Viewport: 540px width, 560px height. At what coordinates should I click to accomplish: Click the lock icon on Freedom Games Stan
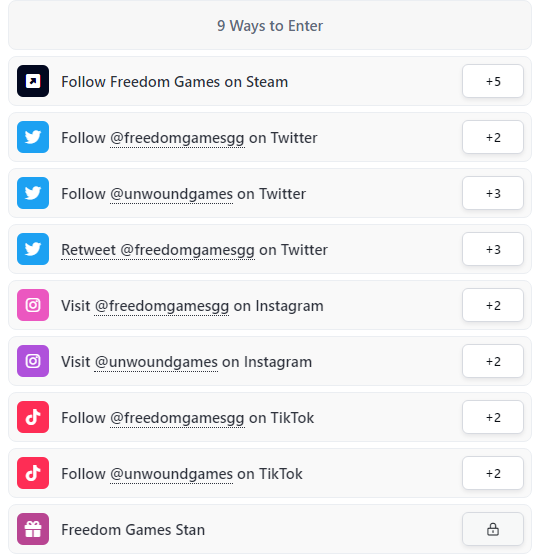pyautogui.click(x=493, y=529)
